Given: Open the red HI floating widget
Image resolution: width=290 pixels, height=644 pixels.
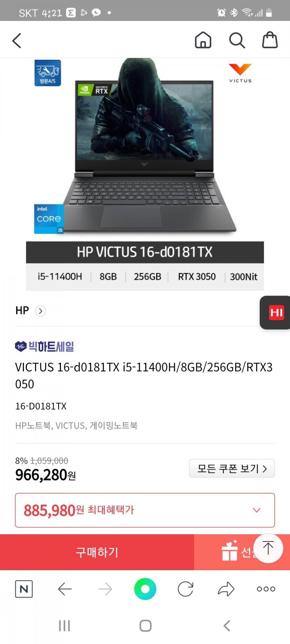Looking at the screenshot, I should [275, 312].
